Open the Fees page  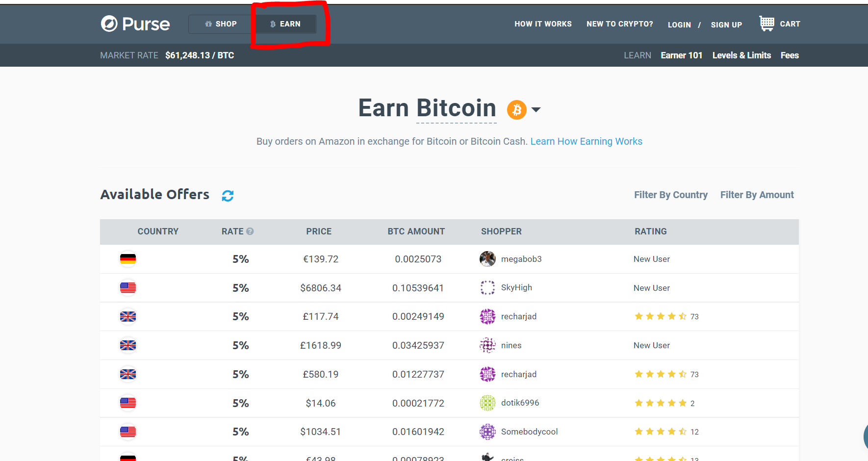(790, 55)
